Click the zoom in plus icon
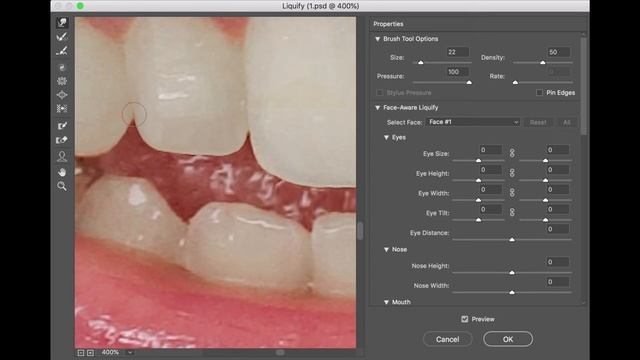The image size is (640, 360). 91,353
